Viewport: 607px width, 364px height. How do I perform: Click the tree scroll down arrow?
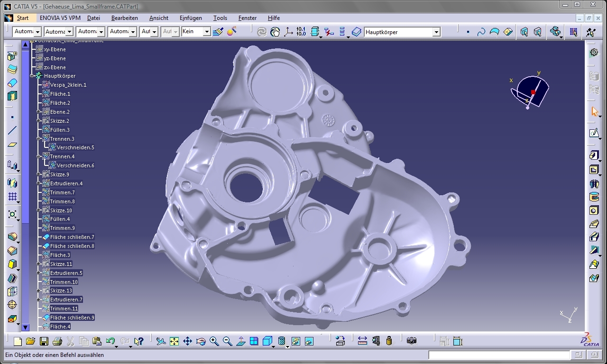pyautogui.click(x=26, y=328)
